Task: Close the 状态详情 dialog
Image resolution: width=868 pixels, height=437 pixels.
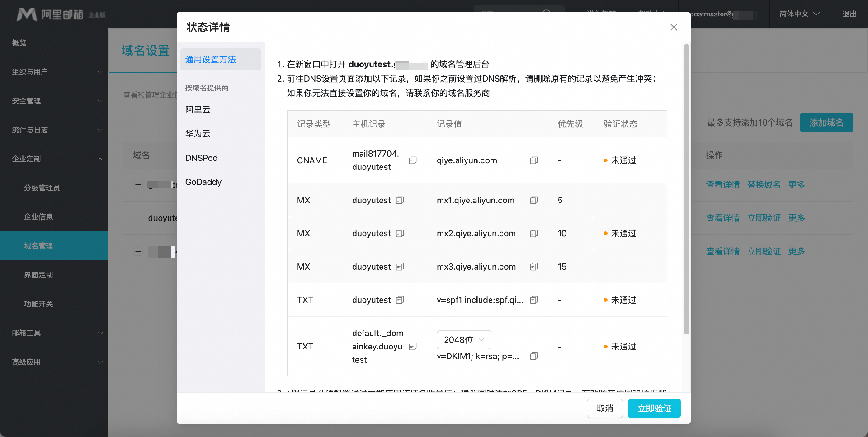Action: [674, 28]
